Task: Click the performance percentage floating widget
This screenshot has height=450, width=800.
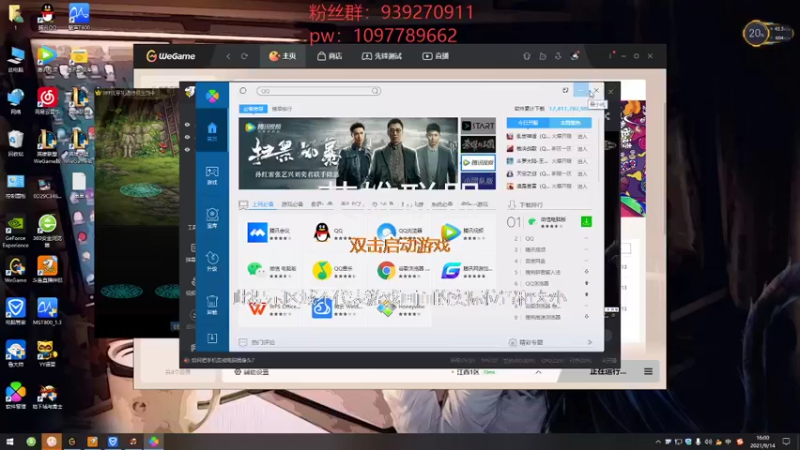Action: [756, 34]
